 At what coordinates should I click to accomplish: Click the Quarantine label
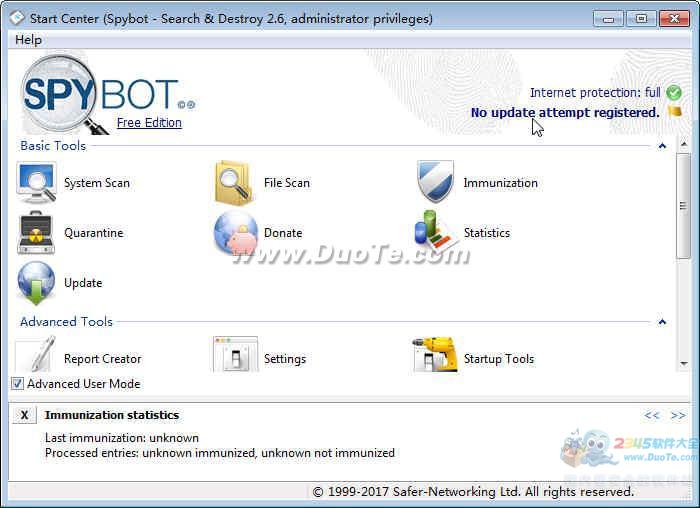pyautogui.click(x=94, y=233)
